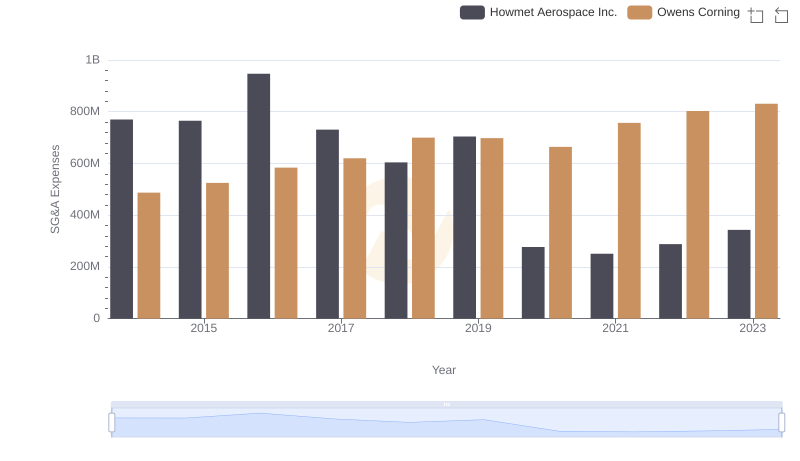Viewport: 800px width, 461px height.
Task: Grab the left data zoom slider handle
Action: coord(112,423)
